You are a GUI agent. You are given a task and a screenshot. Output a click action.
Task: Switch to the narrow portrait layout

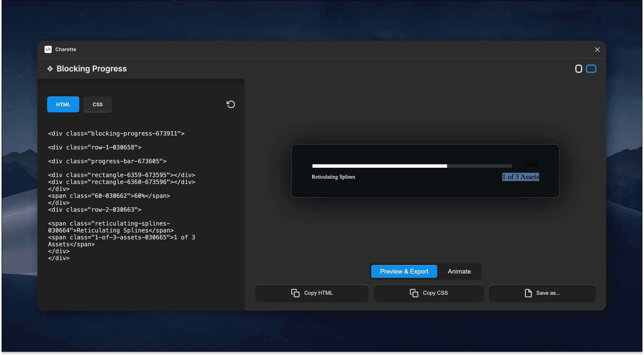click(579, 69)
